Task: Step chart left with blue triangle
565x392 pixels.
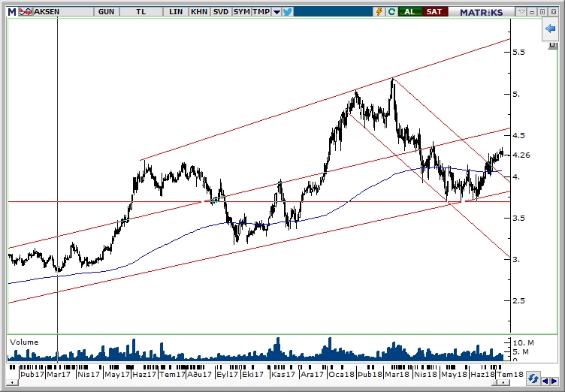Action: [x=545, y=381]
